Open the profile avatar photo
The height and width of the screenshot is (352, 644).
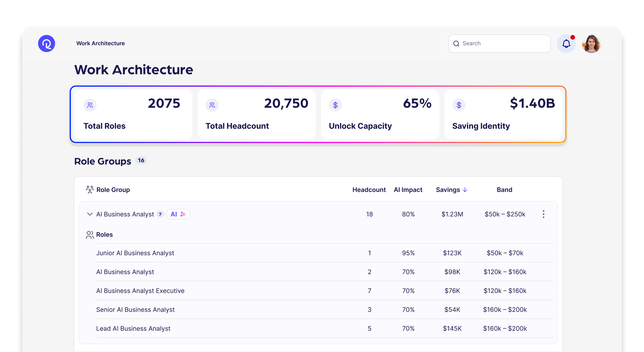(x=591, y=43)
